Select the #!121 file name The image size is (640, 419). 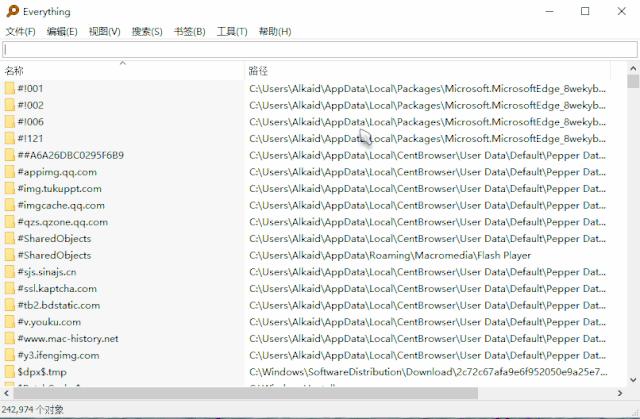click(30, 138)
